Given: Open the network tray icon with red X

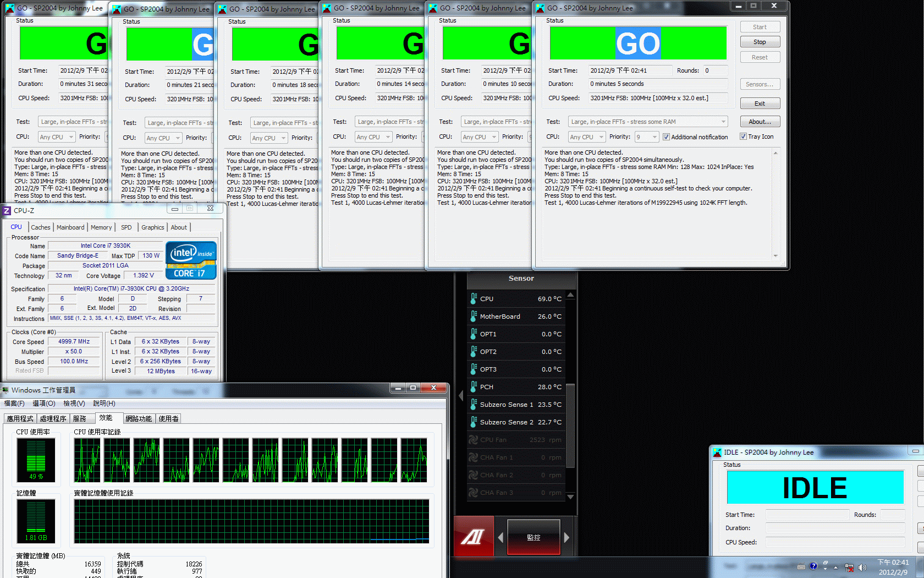Looking at the screenshot, I should pyautogui.click(x=849, y=568).
